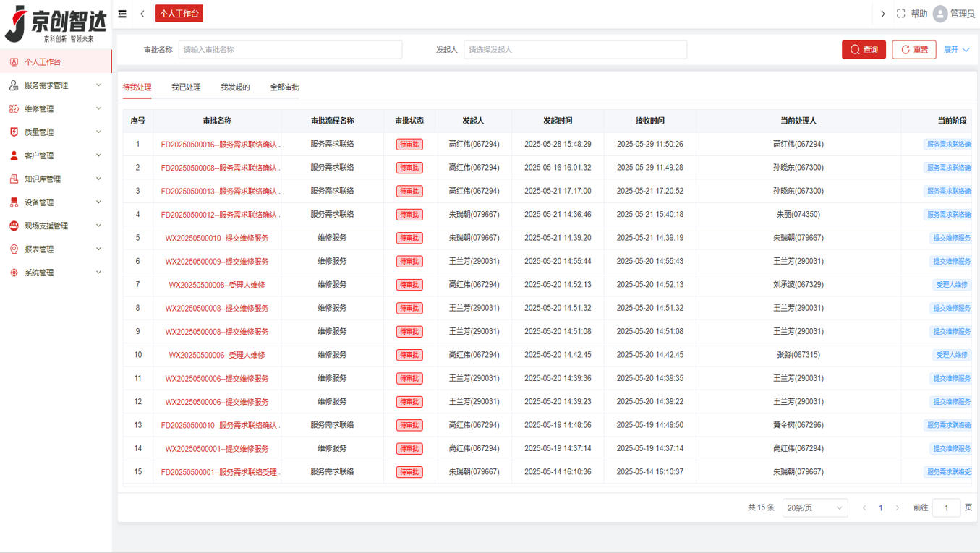This screenshot has width=980, height=553.
Task: Click the 前往 page number input
Action: click(x=946, y=508)
